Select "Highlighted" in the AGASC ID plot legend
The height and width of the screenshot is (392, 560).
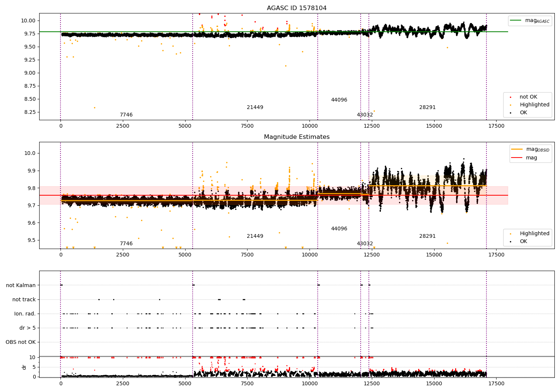[x=535, y=105]
